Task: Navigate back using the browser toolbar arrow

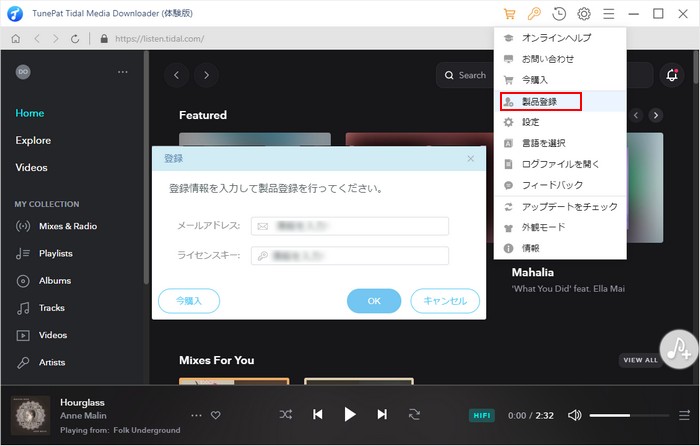Action: pos(37,39)
